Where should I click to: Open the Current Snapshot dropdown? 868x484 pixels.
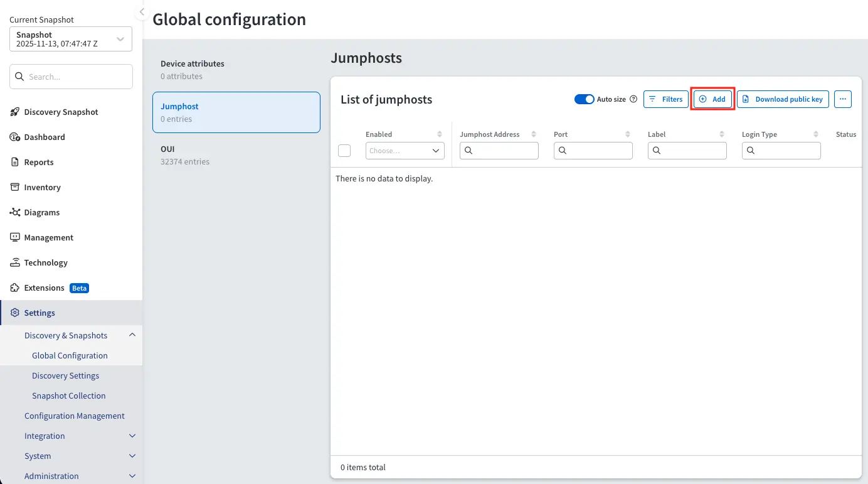click(71, 39)
